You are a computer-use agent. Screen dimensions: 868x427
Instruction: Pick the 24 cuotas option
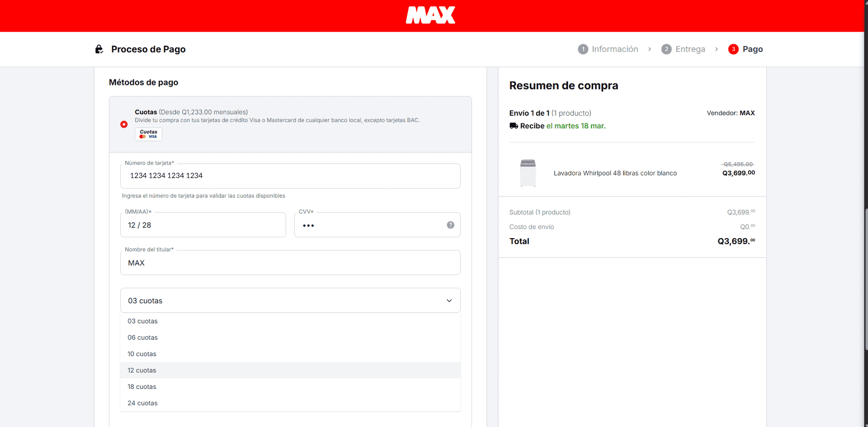click(142, 403)
